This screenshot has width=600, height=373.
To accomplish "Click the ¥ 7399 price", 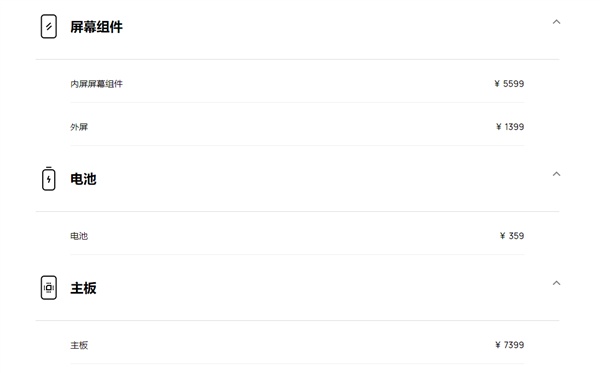I will point(509,345).
